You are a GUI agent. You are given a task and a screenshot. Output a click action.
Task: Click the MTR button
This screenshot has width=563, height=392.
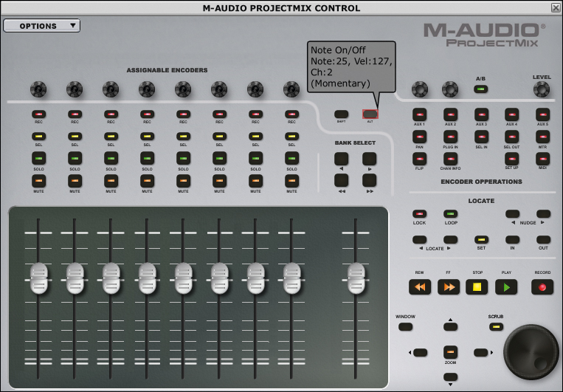pos(542,137)
